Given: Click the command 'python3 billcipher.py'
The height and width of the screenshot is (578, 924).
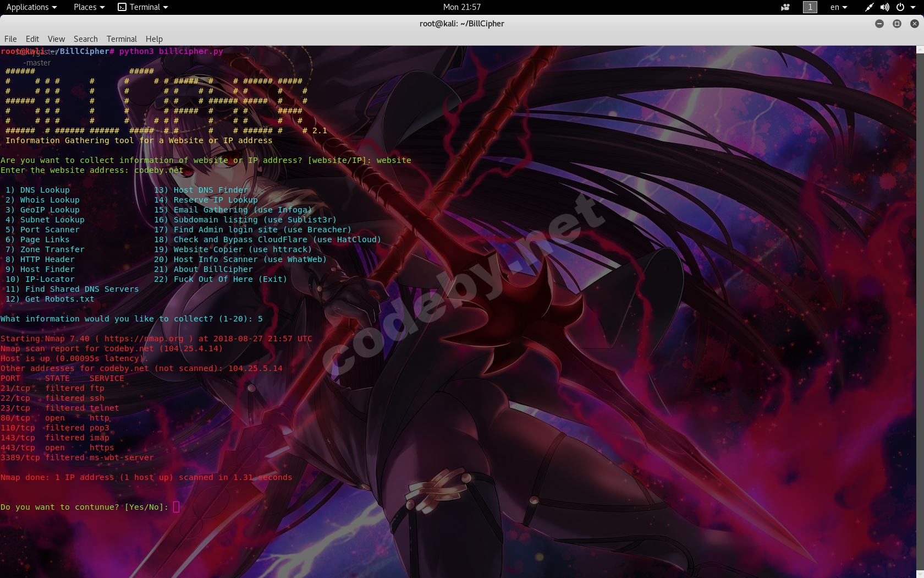Looking at the screenshot, I should coord(171,51).
